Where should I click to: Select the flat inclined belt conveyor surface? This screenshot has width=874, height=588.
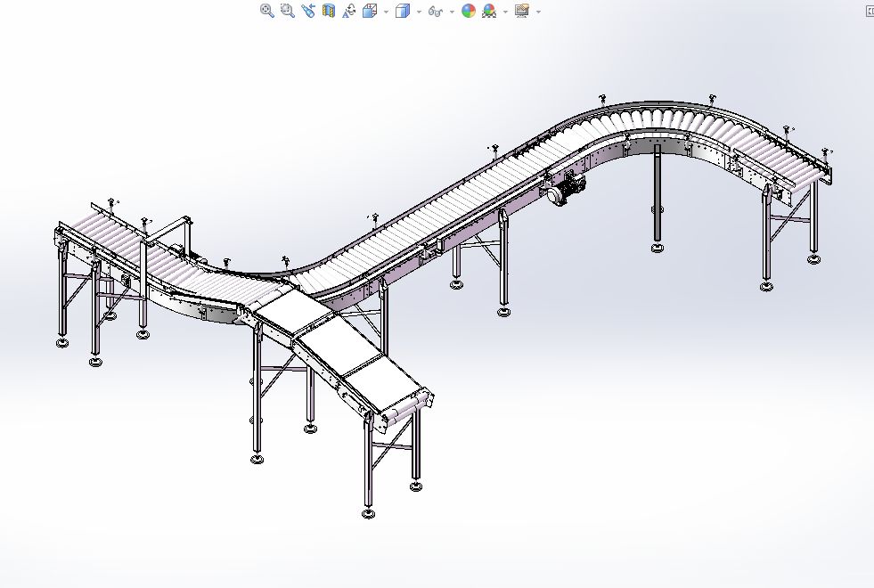[x=339, y=347]
